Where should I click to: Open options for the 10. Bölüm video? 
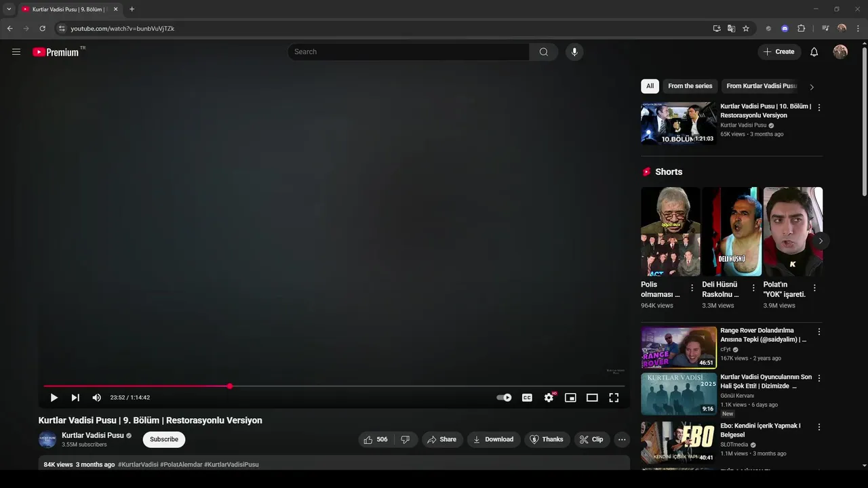pos(819,107)
